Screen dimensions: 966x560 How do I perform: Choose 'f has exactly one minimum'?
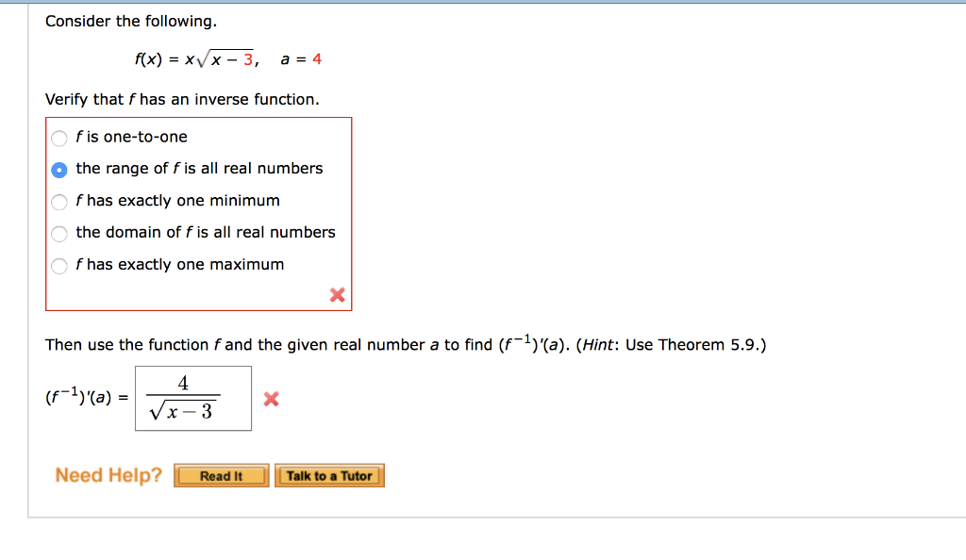tap(58, 202)
